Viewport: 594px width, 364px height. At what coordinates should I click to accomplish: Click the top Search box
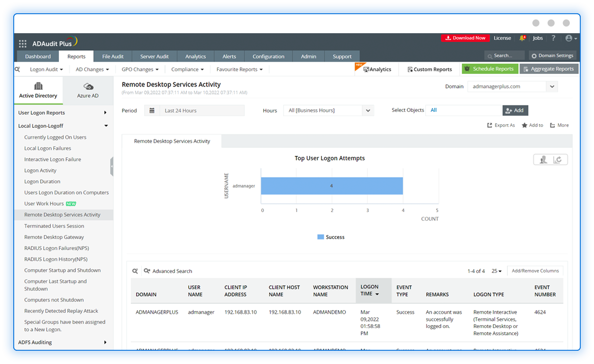504,55
